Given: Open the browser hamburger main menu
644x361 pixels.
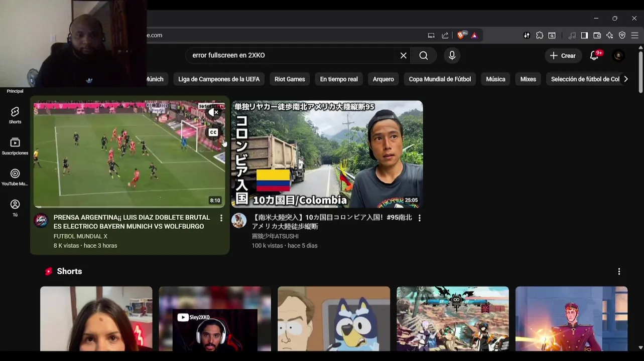Looking at the screenshot, I should click(635, 35).
